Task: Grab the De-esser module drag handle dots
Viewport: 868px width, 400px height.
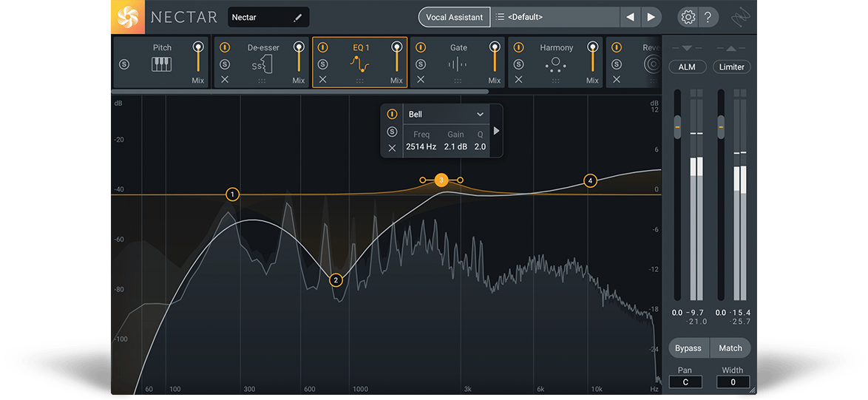Action: point(262,81)
